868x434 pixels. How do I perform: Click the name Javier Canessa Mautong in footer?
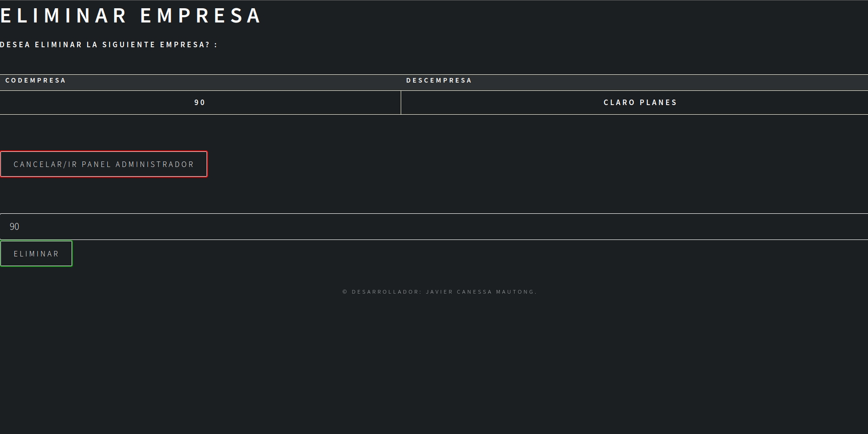tap(481, 292)
